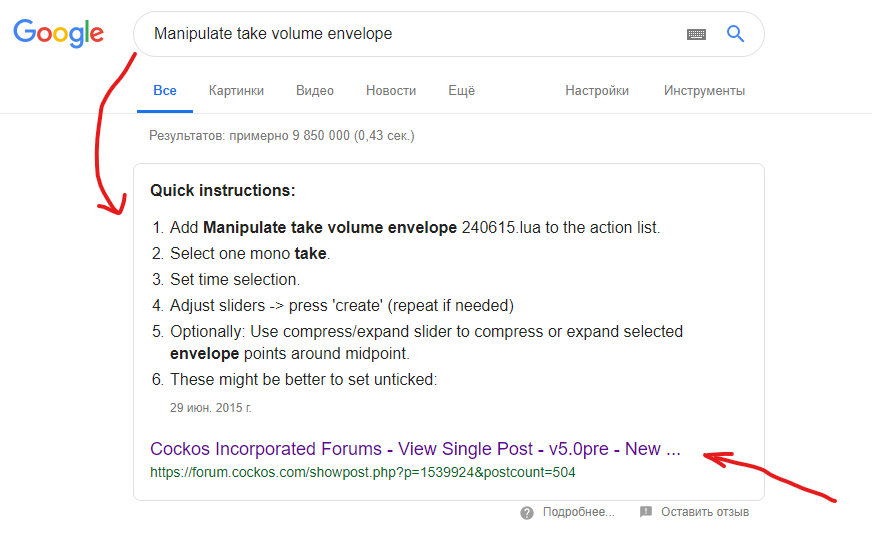This screenshot has height=551, width=872.
Task: Click the Оставить отзыв link
Action: tap(705, 512)
